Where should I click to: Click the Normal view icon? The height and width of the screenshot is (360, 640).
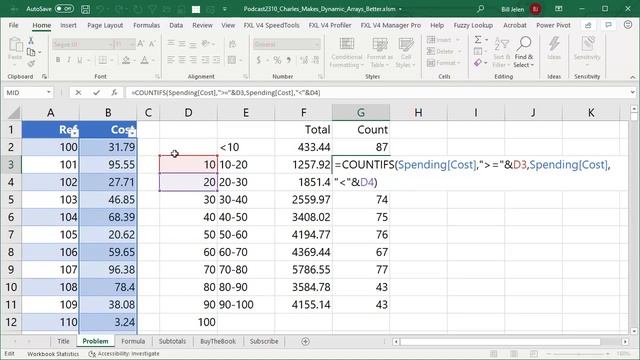pyautogui.click(x=493, y=354)
